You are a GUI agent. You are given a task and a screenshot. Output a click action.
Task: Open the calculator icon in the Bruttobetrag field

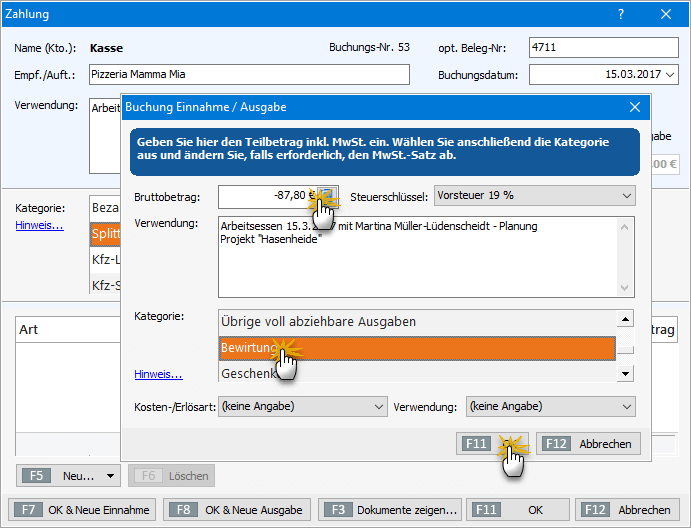326,196
